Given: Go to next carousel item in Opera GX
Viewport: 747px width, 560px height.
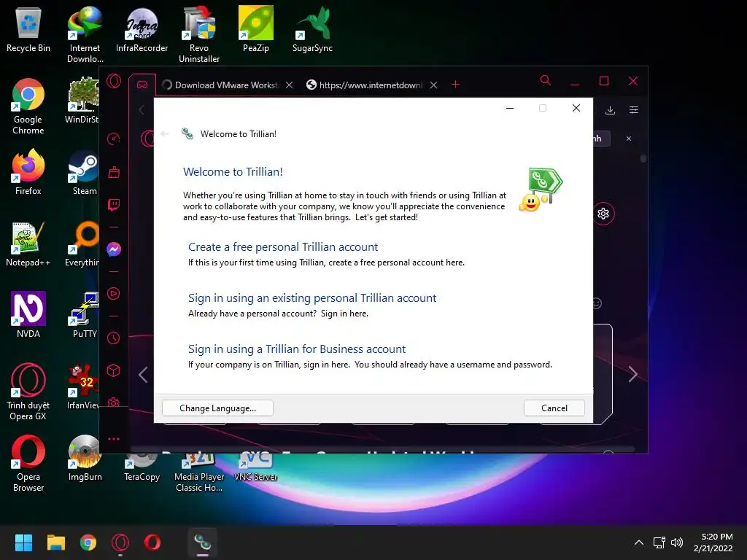Looking at the screenshot, I should tap(632, 374).
